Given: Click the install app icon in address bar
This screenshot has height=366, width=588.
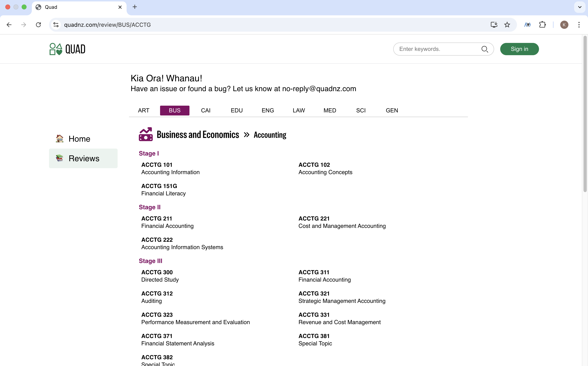Looking at the screenshot, I should click(494, 25).
